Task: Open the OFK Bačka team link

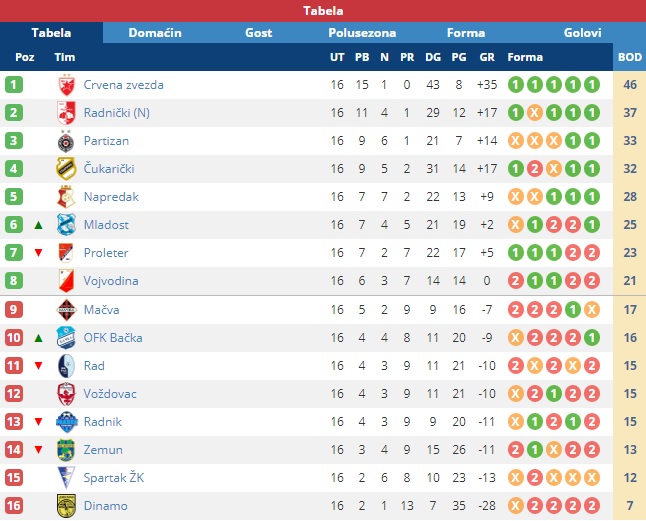Action: click(x=113, y=338)
